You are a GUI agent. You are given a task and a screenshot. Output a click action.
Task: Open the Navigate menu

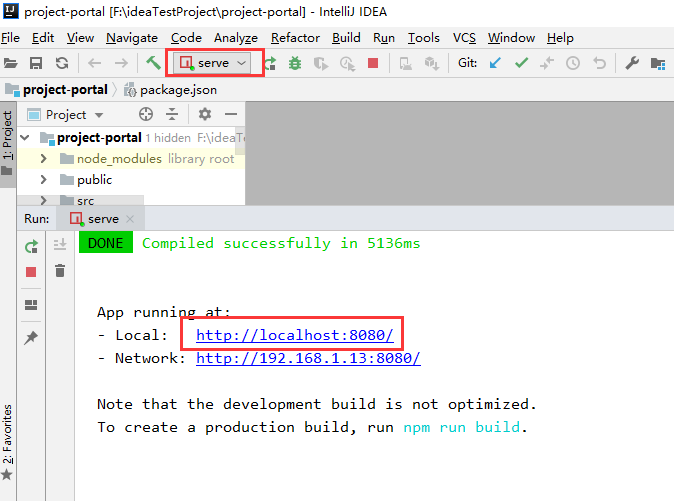pyautogui.click(x=132, y=38)
